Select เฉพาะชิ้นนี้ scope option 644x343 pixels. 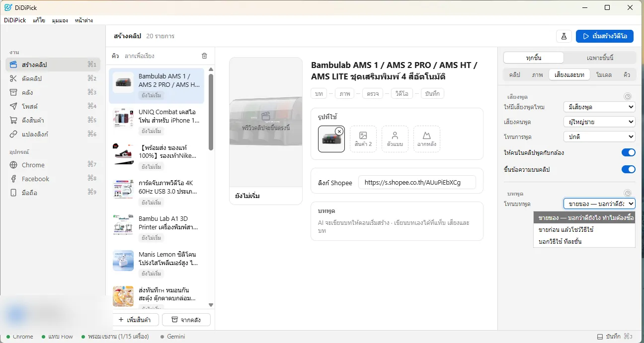tap(600, 58)
